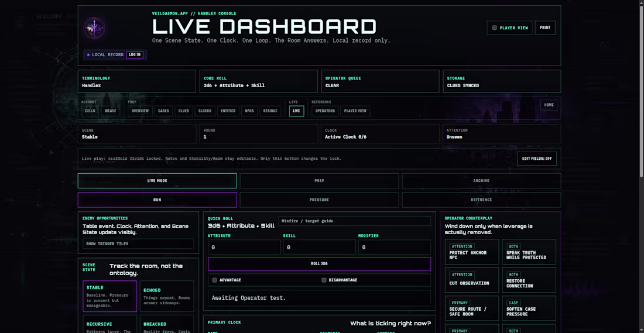Click the Veildaemon emblem logo
This screenshot has height=333, width=644.
[x=94, y=28]
